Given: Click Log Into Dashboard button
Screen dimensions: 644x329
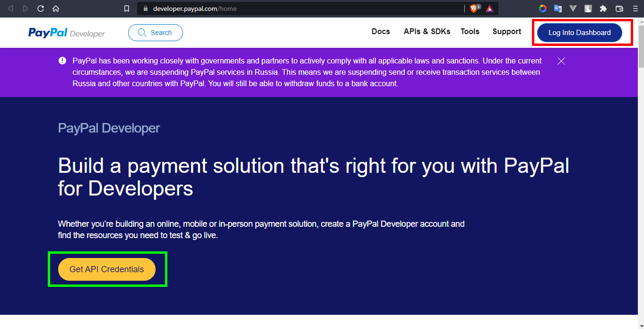Looking at the screenshot, I should pos(580,33).
